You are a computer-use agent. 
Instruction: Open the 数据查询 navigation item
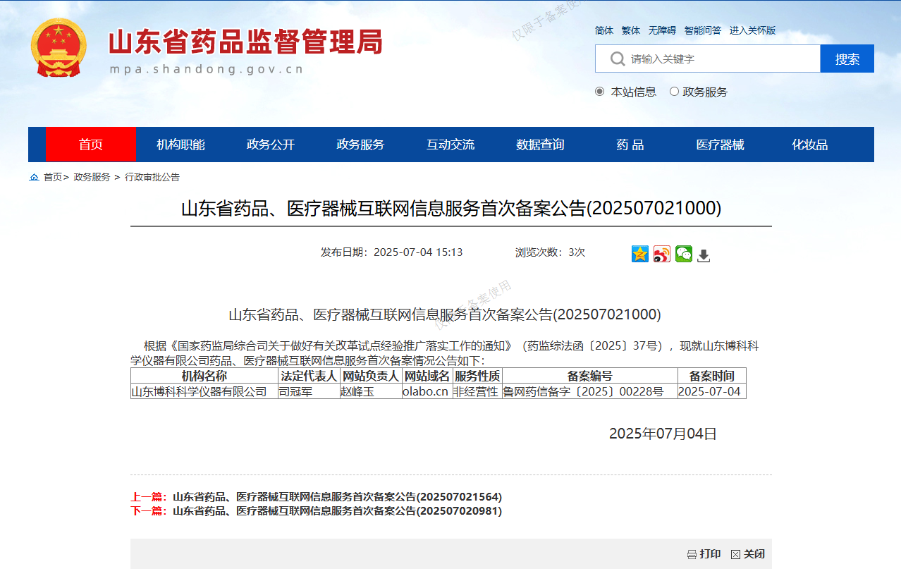tap(540, 145)
